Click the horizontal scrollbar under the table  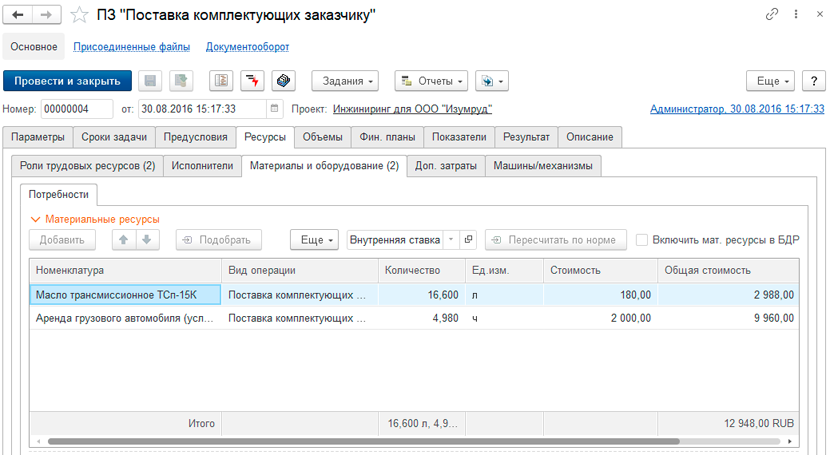tap(363, 441)
